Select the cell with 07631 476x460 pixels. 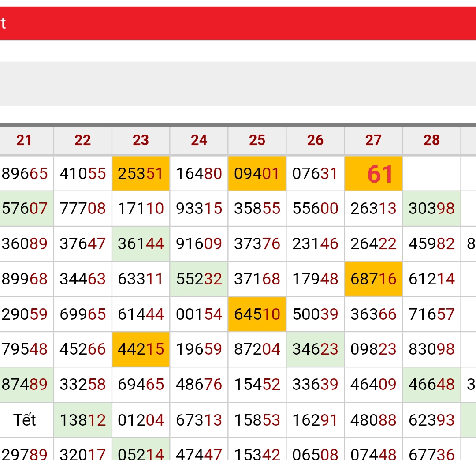(315, 173)
